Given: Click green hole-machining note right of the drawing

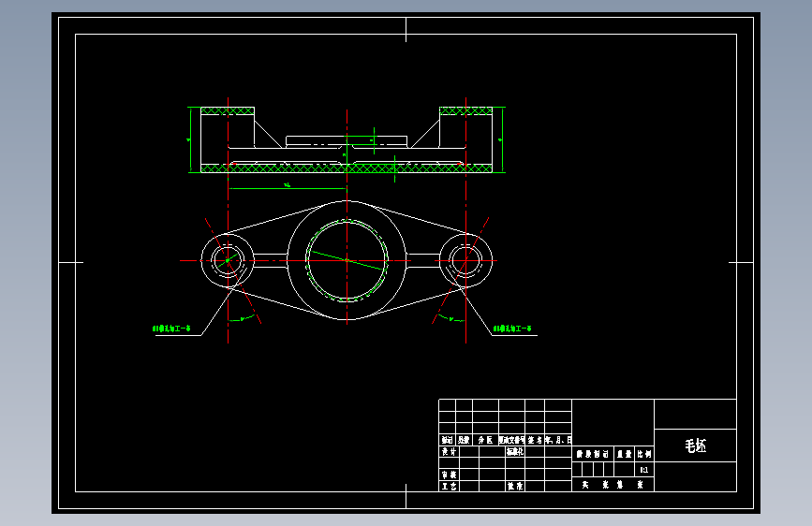Looking at the screenshot, I should [x=512, y=329].
